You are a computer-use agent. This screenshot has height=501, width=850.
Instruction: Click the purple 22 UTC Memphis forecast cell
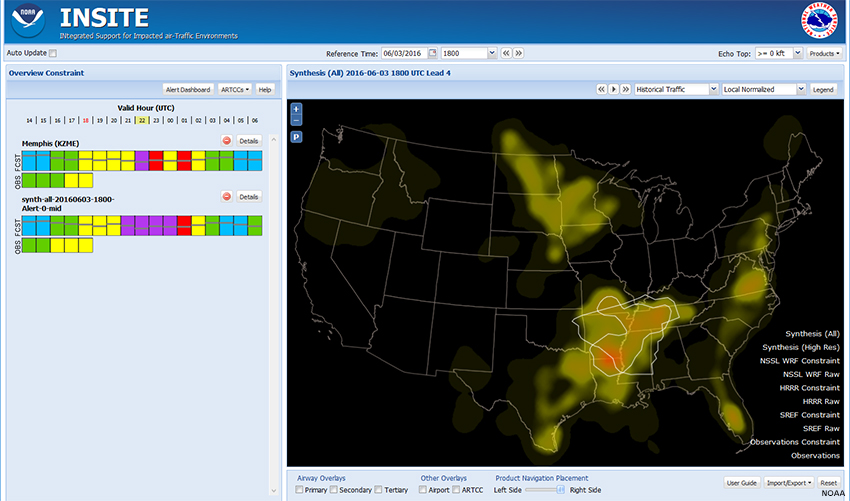(141, 160)
